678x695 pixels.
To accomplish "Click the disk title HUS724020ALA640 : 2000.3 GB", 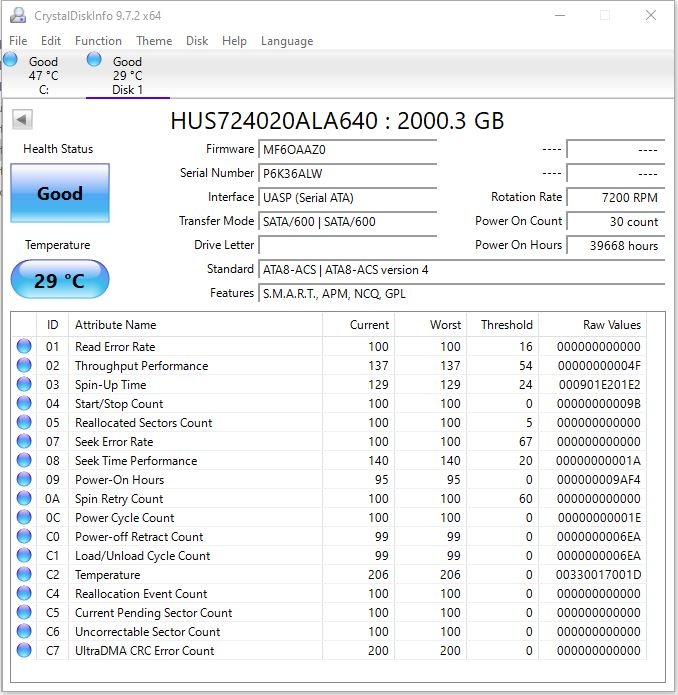I will [x=337, y=121].
